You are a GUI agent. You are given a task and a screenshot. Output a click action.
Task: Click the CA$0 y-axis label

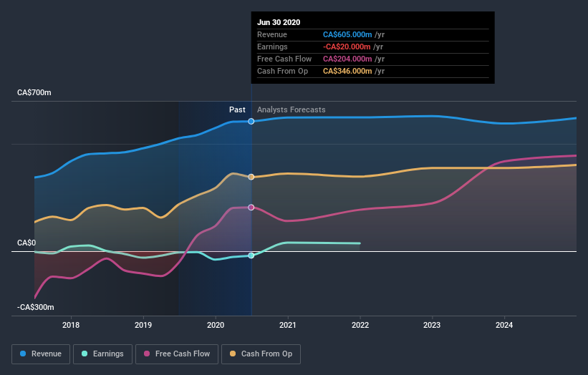pos(26,243)
